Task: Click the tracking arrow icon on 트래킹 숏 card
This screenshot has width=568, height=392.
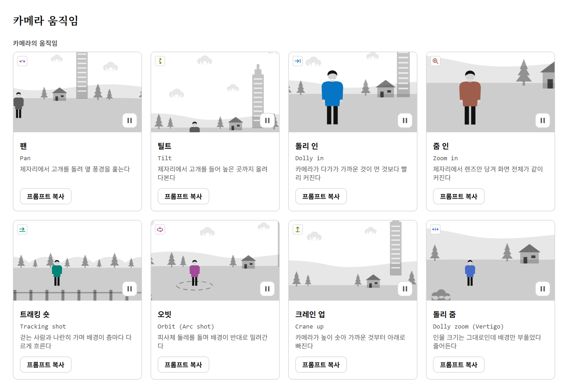Action: [22, 229]
